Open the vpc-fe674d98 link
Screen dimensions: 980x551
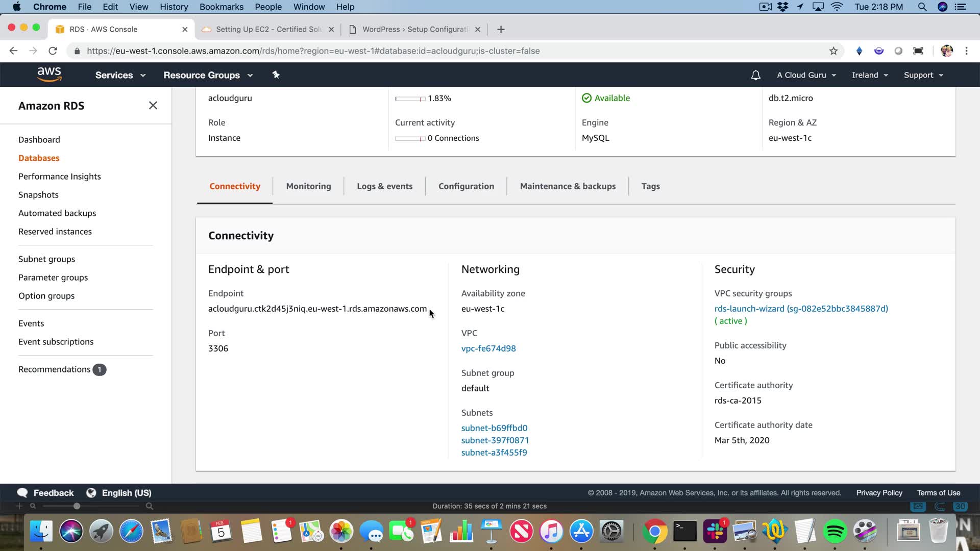coord(488,348)
